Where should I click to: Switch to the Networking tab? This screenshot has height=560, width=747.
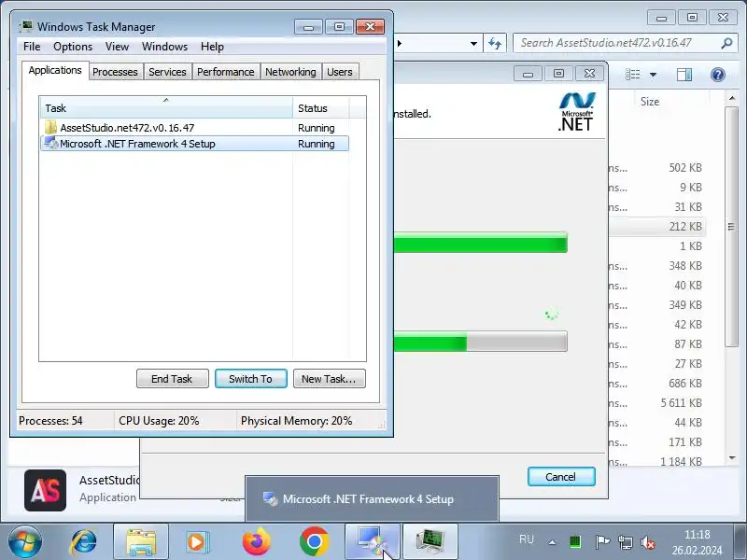290,72
